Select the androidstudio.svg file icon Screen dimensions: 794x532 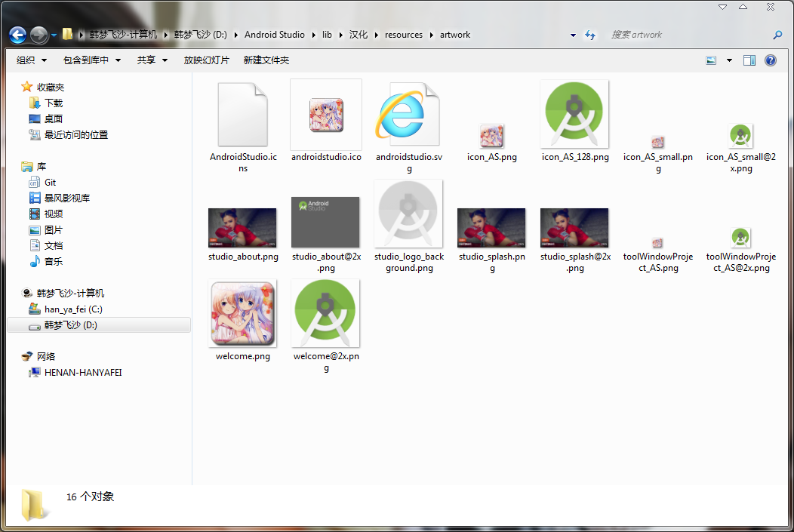click(x=408, y=115)
